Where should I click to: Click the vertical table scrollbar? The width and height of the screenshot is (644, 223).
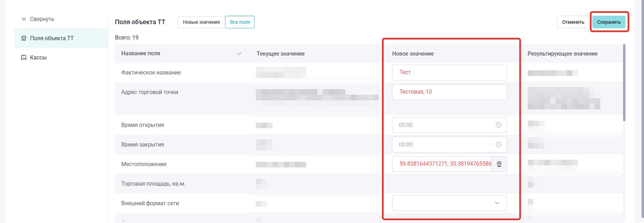624,83
